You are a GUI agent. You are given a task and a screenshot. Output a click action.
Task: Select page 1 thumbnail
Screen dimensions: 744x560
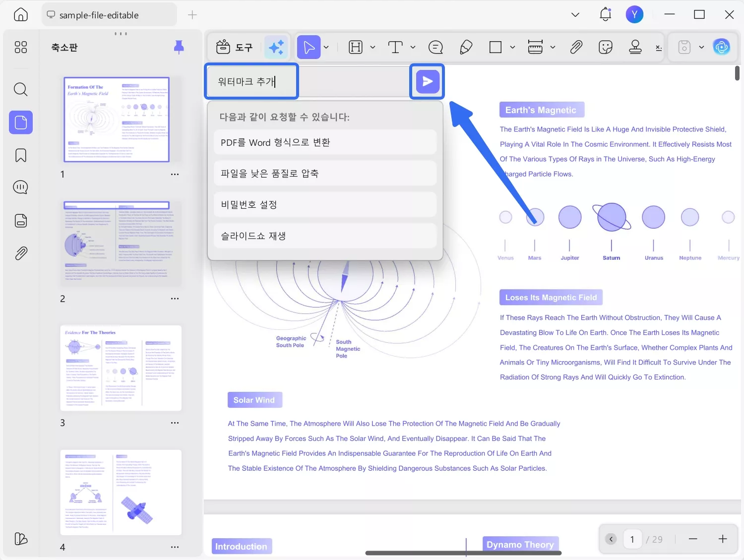(117, 120)
